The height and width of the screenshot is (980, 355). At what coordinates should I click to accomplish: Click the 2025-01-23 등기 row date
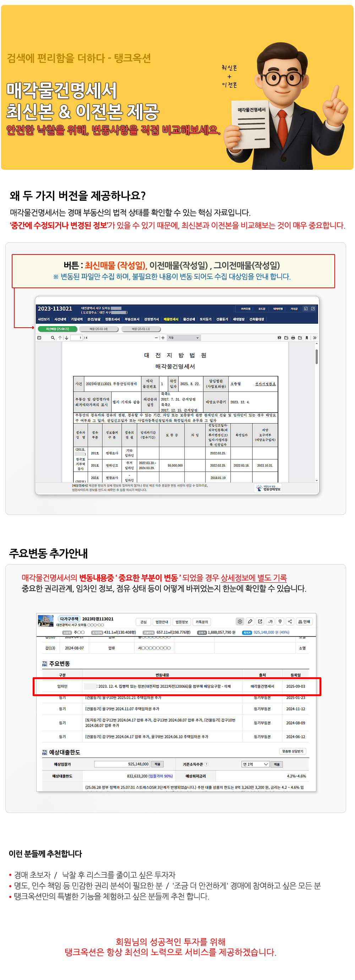tap(296, 698)
